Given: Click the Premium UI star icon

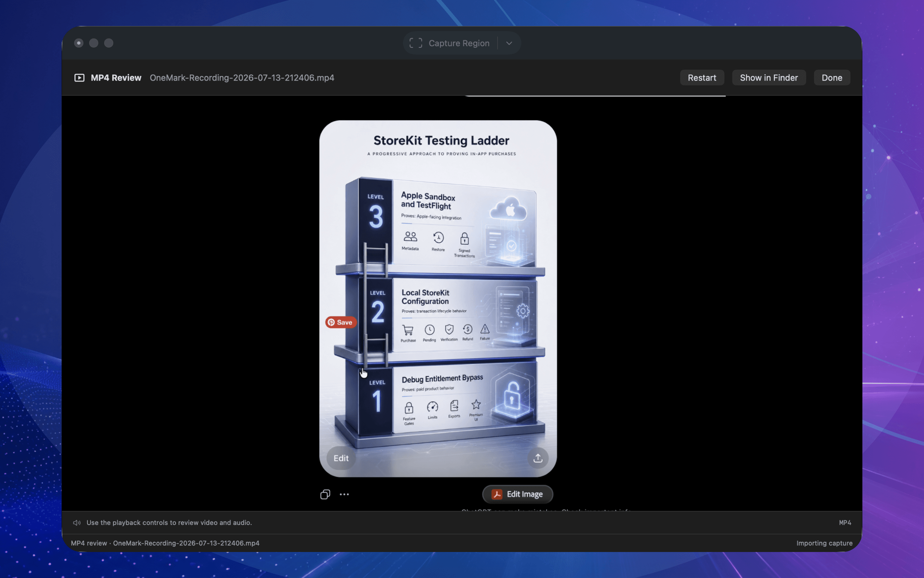Looking at the screenshot, I should click(476, 404).
